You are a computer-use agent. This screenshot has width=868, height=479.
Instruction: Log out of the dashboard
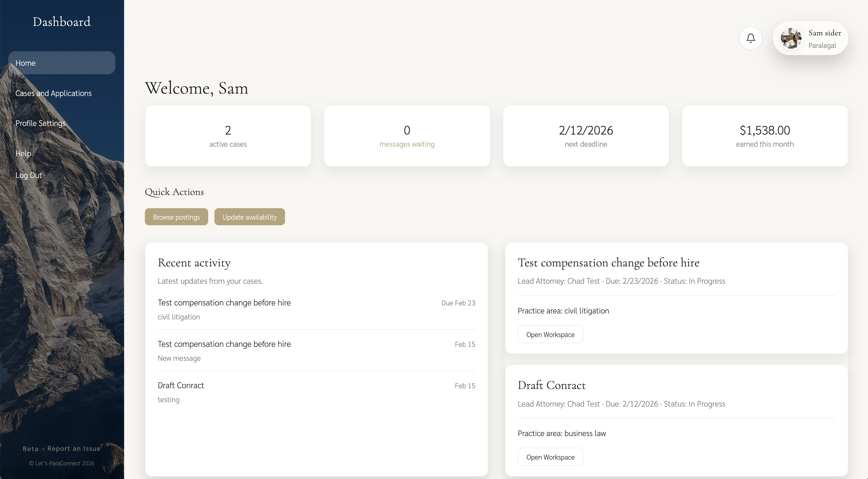[x=28, y=175]
